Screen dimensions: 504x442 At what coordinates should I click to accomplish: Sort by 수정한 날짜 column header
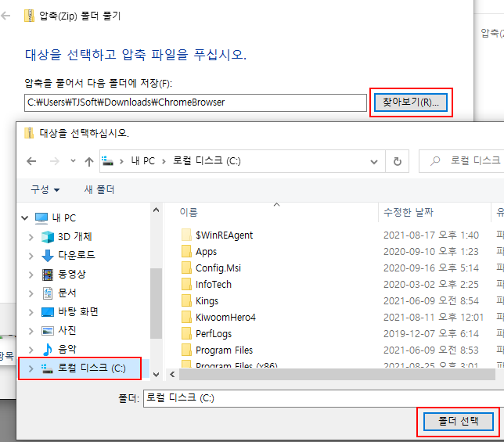[408, 212]
